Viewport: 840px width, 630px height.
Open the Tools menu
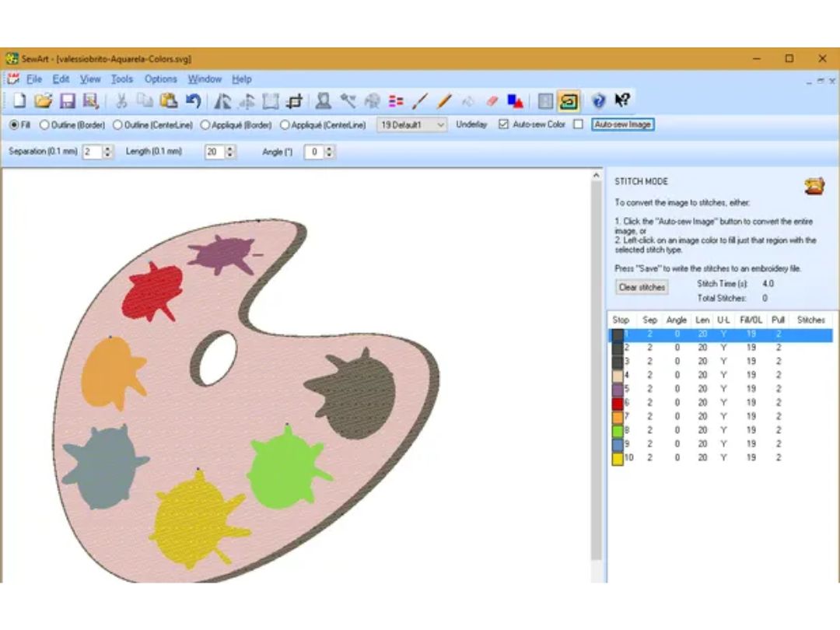(x=121, y=79)
